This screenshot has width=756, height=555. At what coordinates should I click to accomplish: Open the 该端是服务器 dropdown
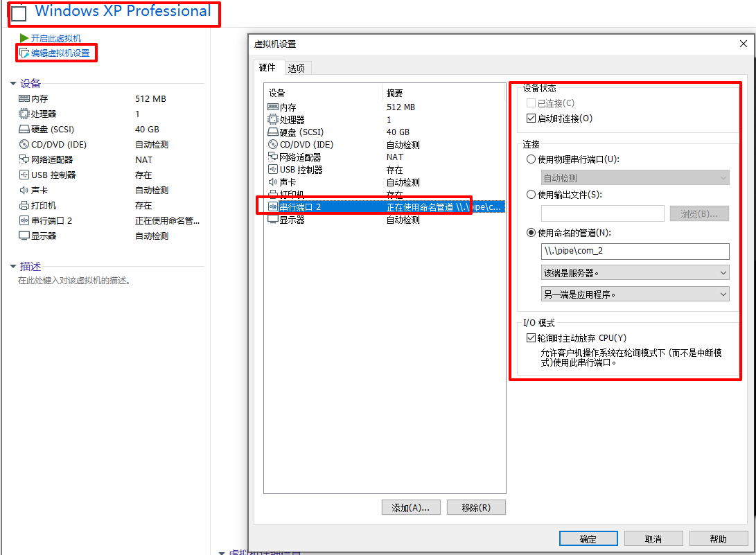pyautogui.click(x=635, y=272)
